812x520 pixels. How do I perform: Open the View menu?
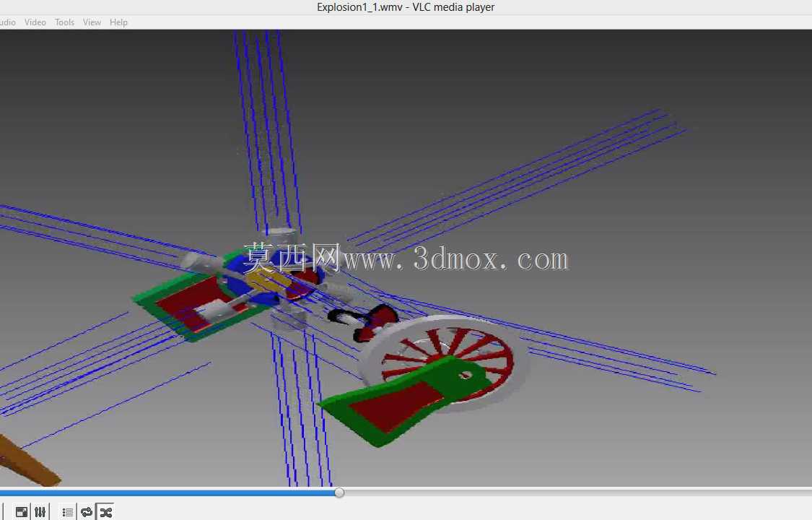tap(92, 22)
